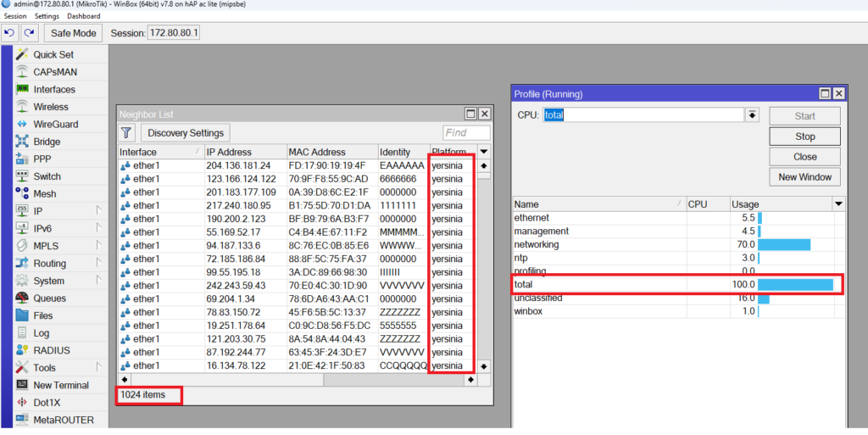Click the filter funnel in Neighbor List
The height and width of the screenshot is (435, 868).
click(x=127, y=133)
